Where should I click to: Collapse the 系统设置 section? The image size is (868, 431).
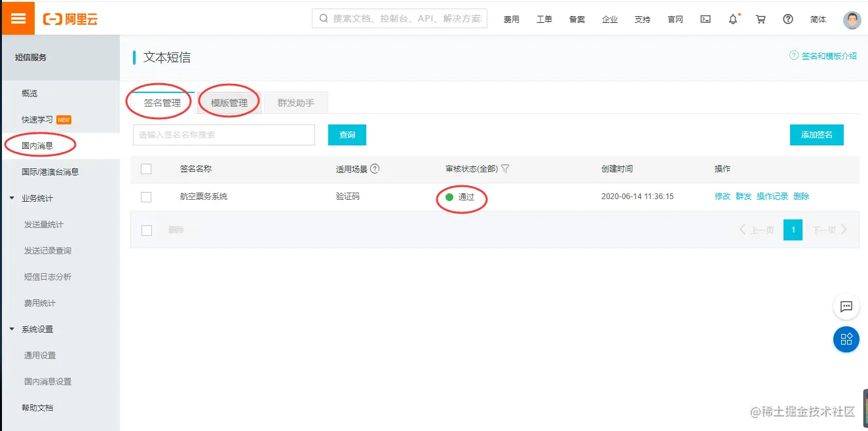coord(12,329)
